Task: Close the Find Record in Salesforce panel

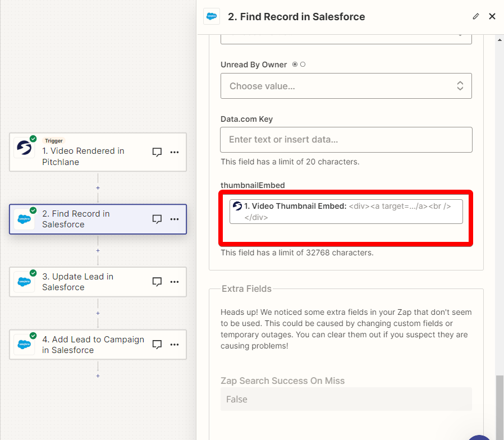Action: pyautogui.click(x=492, y=16)
